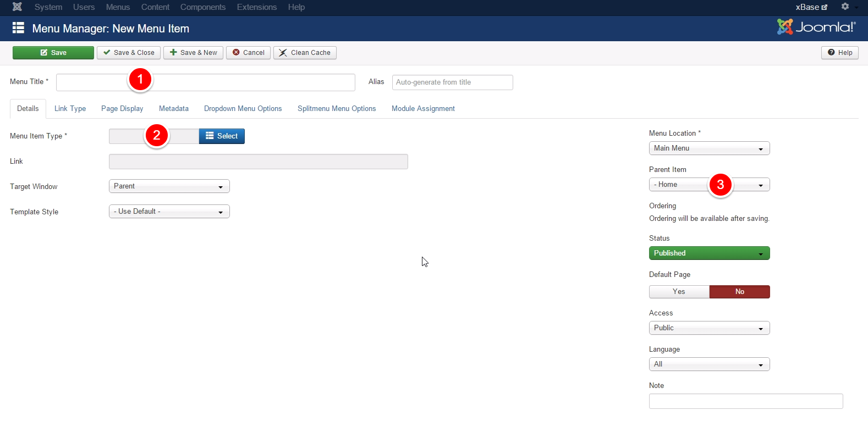Open the Extensions menu

(257, 7)
